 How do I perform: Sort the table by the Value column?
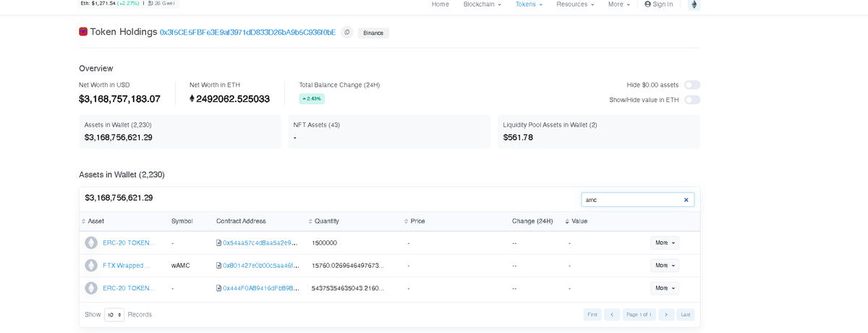tap(577, 221)
